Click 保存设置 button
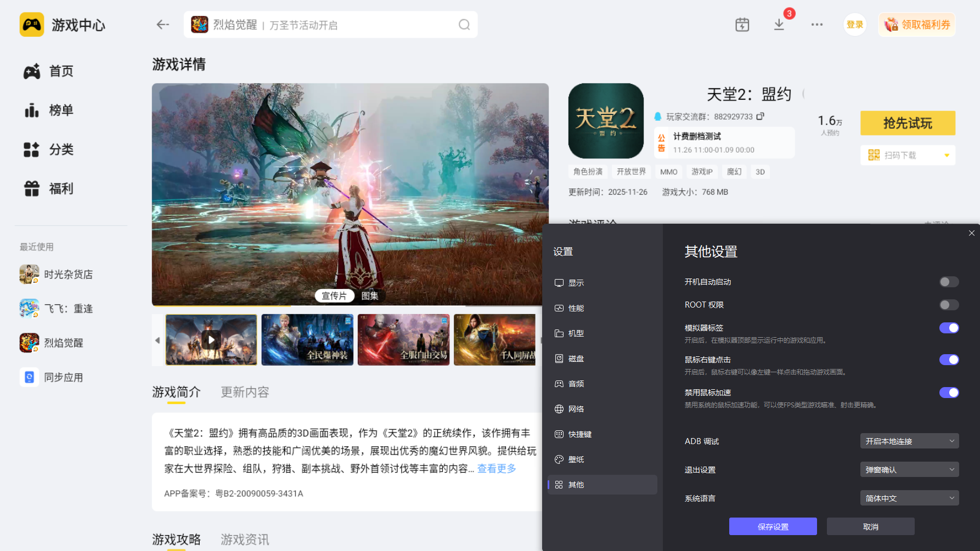Screen dimensions: 980x551 click(x=773, y=527)
